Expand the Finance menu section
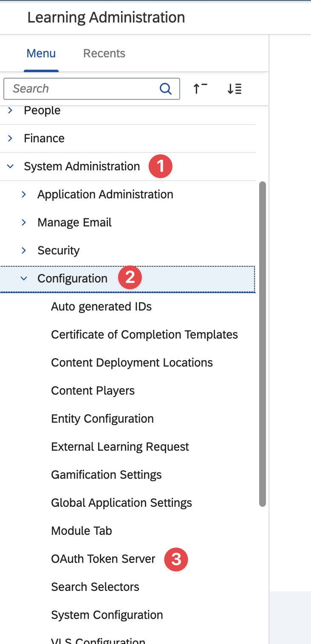This screenshot has width=311, height=644. [x=11, y=138]
